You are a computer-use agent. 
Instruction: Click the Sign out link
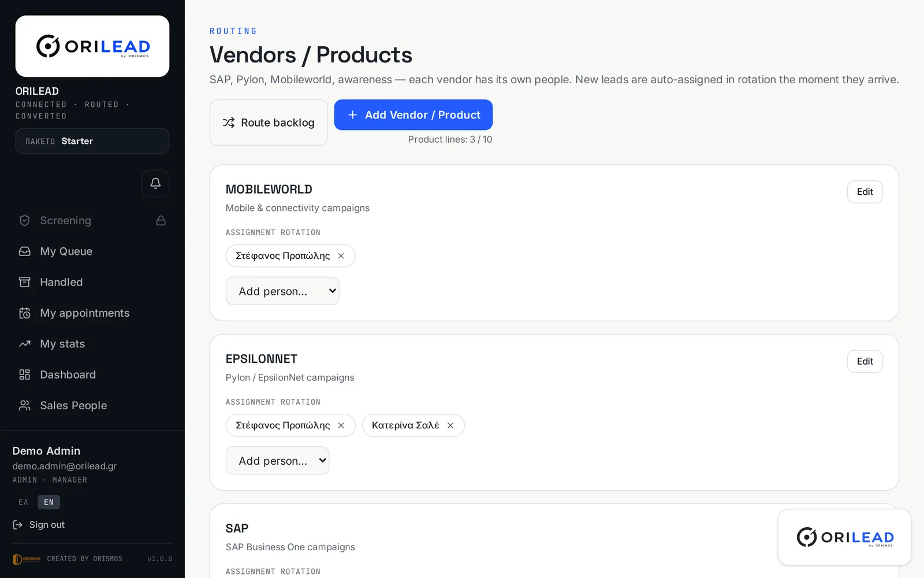click(39, 525)
